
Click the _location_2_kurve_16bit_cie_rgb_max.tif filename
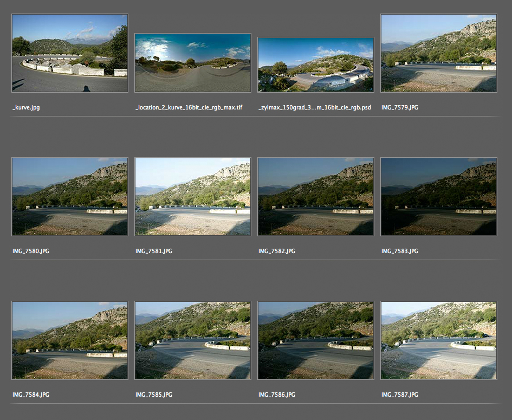(189, 107)
